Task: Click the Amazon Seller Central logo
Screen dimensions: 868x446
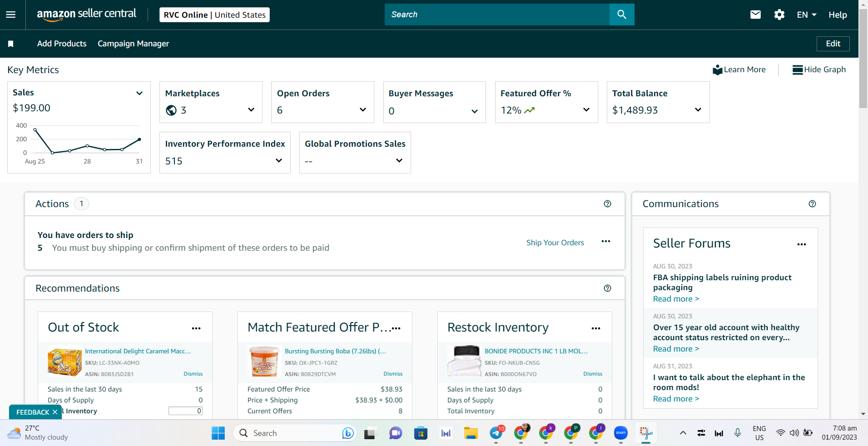Action: tap(86, 15)
